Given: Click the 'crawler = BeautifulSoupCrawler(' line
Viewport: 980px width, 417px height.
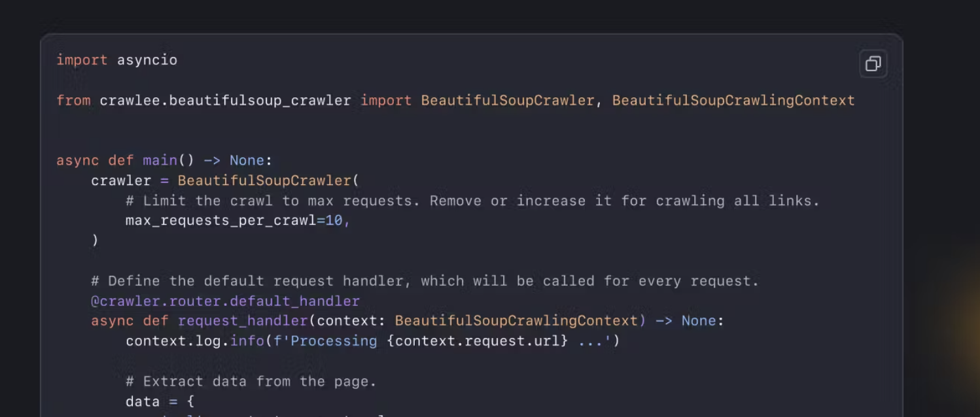Looking at the screenshot, I should [x=225, y=180].
